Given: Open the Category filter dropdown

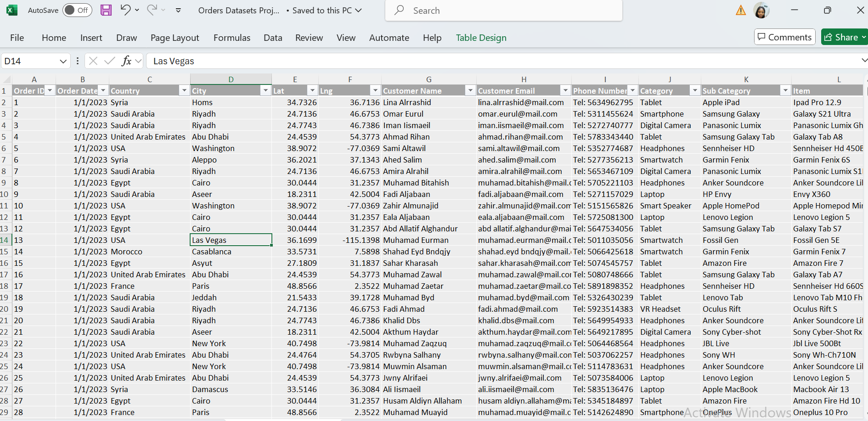Looking at the screenshot, I should coord(695,91).
